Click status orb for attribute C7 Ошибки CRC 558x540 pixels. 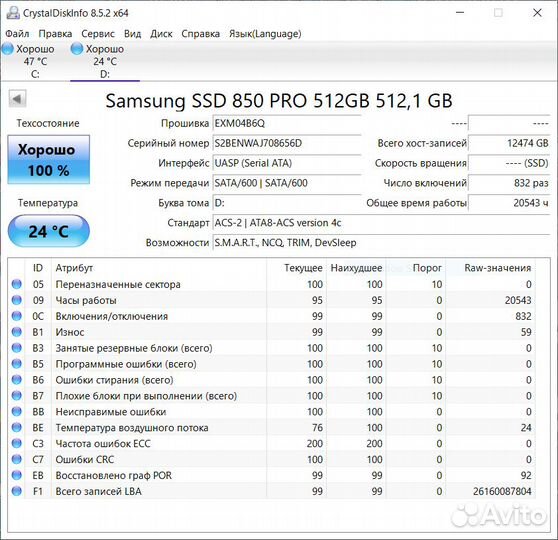(x=16, y=459)
